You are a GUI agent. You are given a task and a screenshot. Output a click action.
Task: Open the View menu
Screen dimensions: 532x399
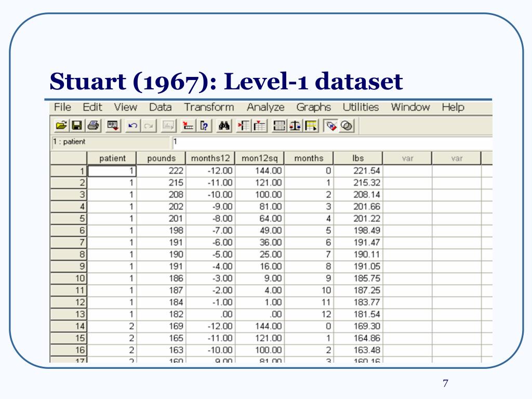[x=126, y=107]
